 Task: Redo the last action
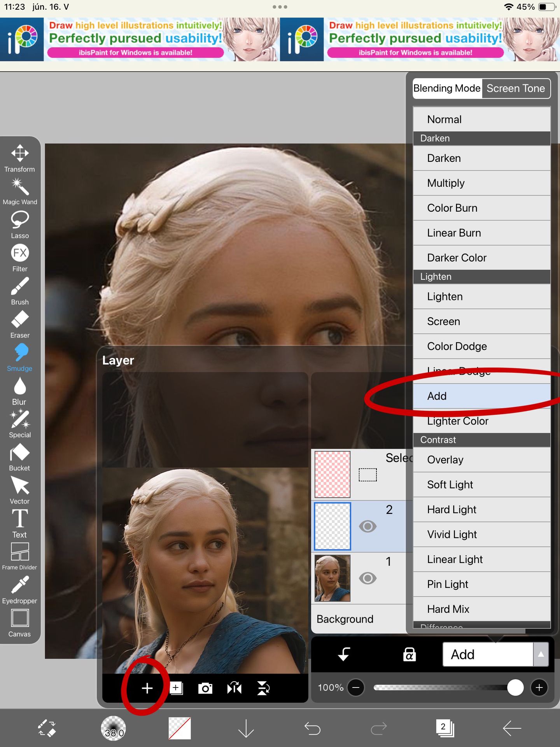point(379,728)
